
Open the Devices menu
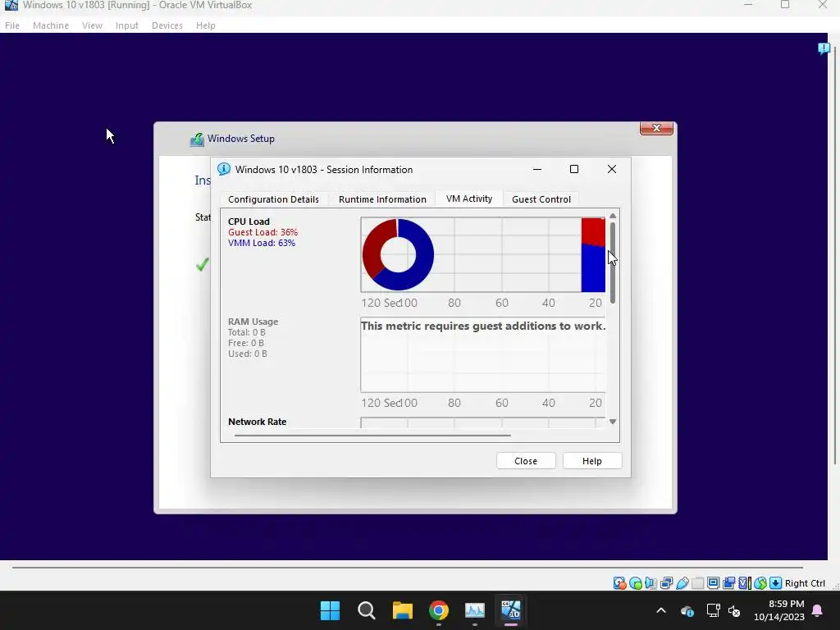(x=167, y=25)
